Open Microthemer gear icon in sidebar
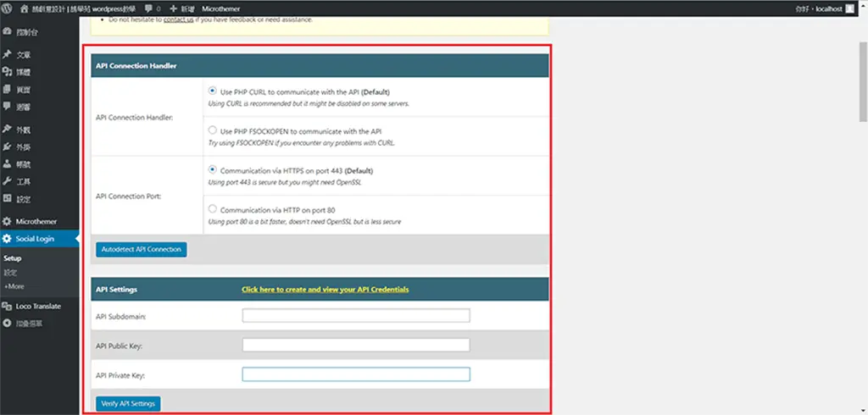 [7, 221]
